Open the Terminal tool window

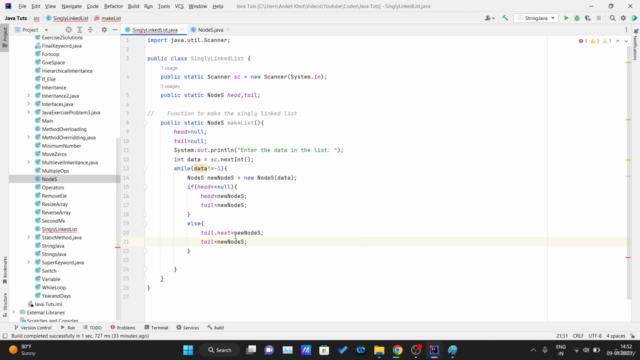(x=156, y=328)
